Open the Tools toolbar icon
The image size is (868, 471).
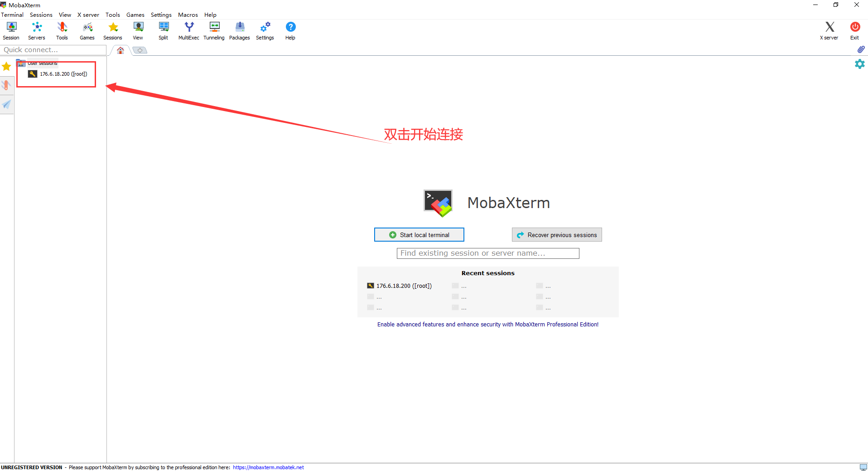[62, 31]
